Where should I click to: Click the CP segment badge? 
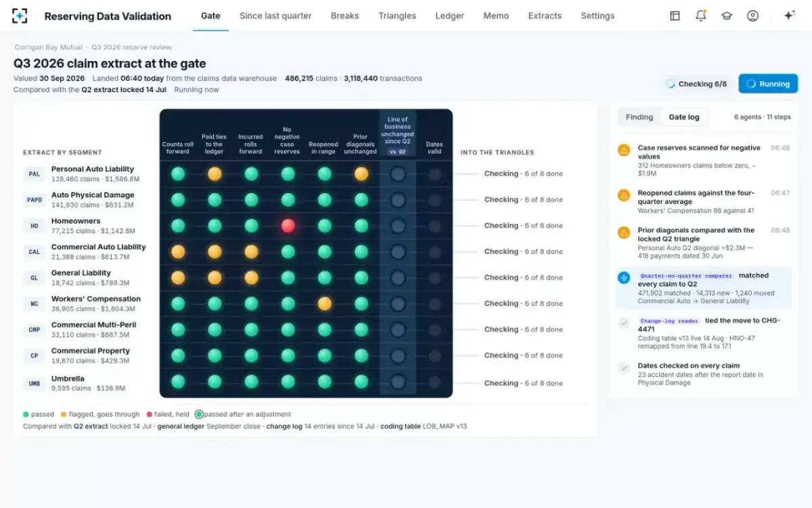34,356
